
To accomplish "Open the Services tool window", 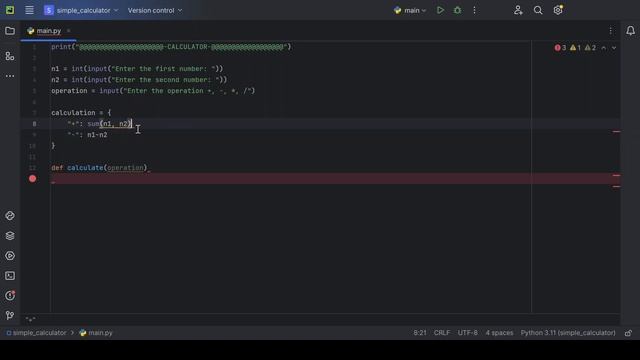I will pos(10,256).
